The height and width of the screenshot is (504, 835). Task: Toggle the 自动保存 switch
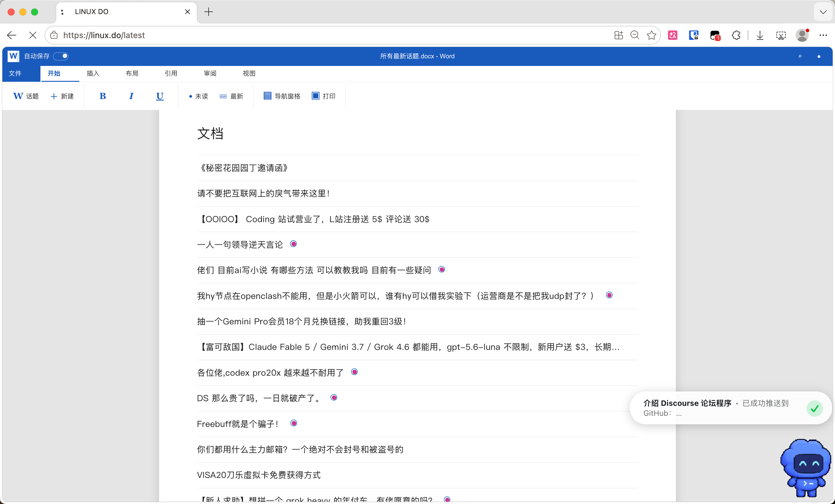pos(61,56)
